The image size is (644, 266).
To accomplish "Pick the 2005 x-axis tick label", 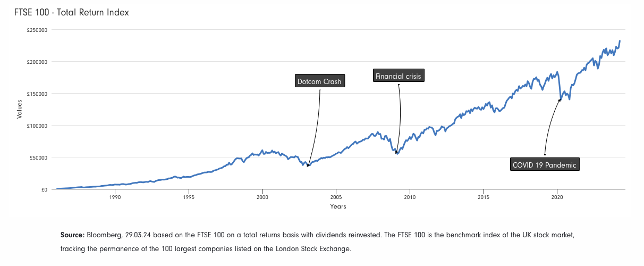I will click(336, 197).
